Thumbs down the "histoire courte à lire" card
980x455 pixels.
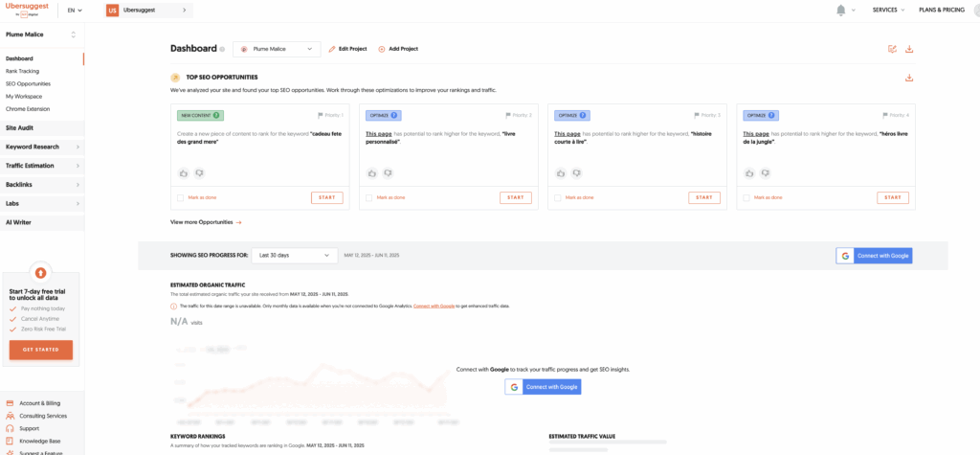click(577, 172)
